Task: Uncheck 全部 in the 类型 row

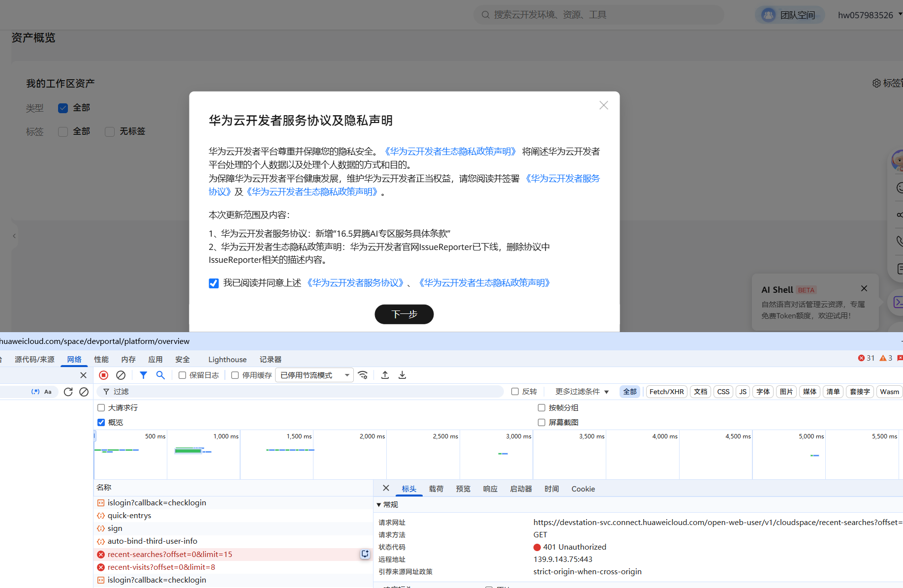Action: (x=63, y=108)
